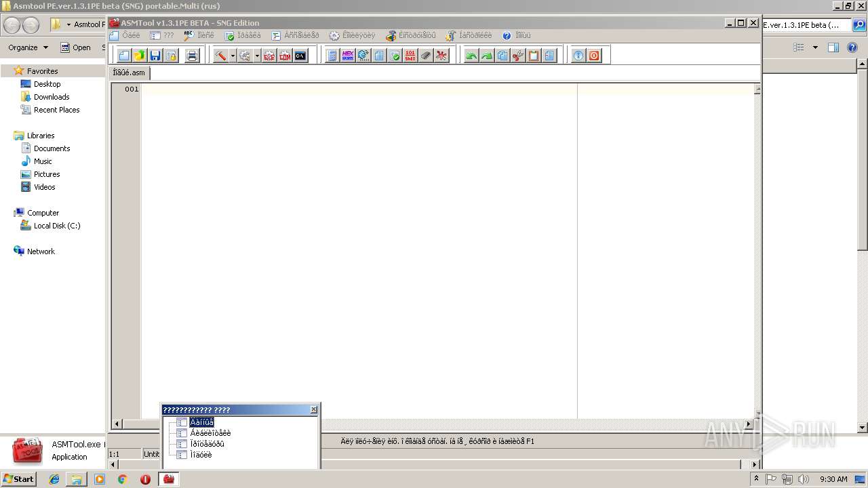
Task: Open the Documents library in Explorer
Action: click(x=52, y=148)
